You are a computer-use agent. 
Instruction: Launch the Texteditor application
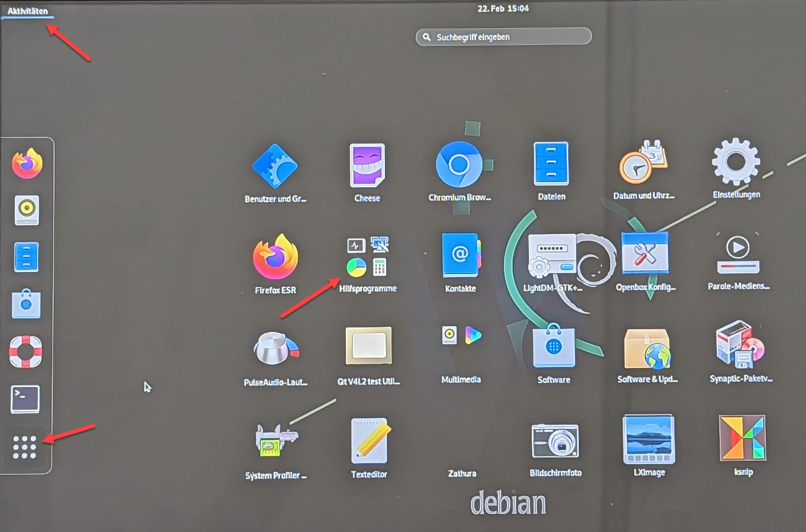(369, 448)
